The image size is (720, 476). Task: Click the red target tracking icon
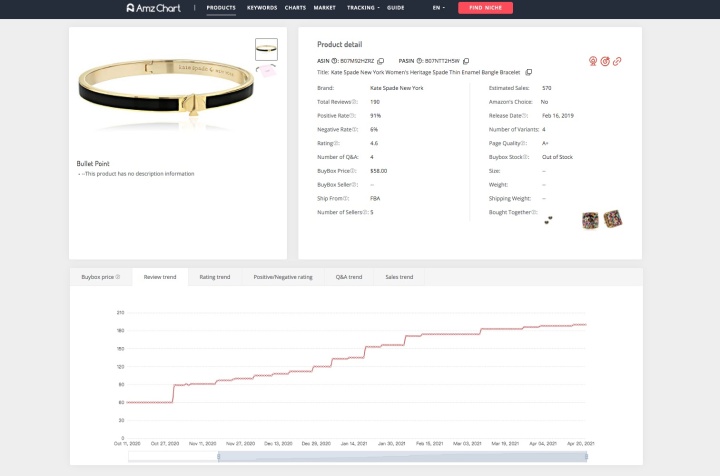click(605, 61)
